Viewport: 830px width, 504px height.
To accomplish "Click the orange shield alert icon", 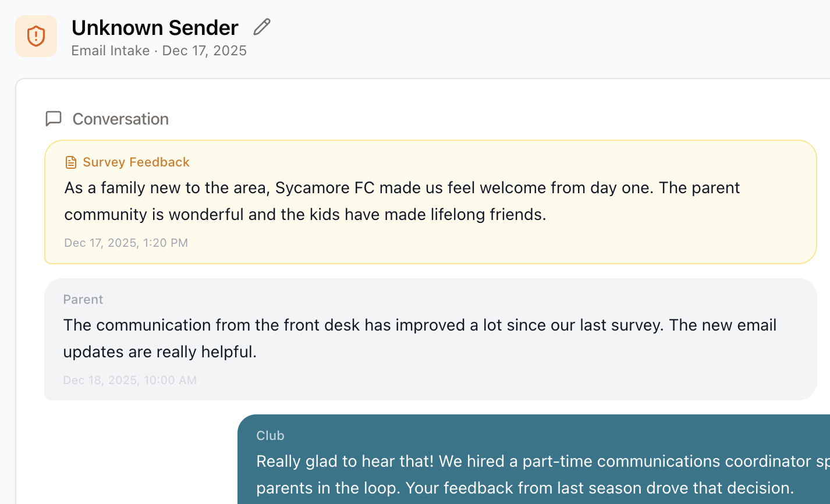I will coord(36,36).
